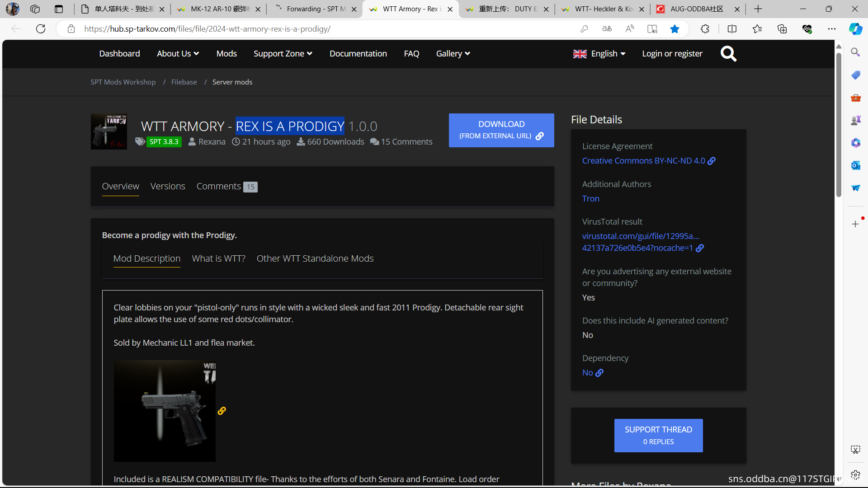Click the favorites star in address bar
The height and width of the screenshot is (488, 868).
(x=675, y=29)
